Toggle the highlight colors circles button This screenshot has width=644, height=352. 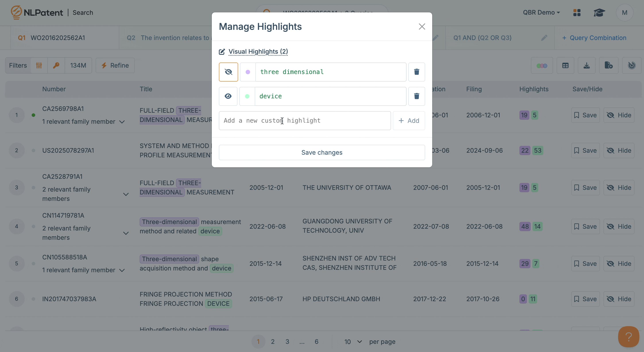click(x=542, y=65)
